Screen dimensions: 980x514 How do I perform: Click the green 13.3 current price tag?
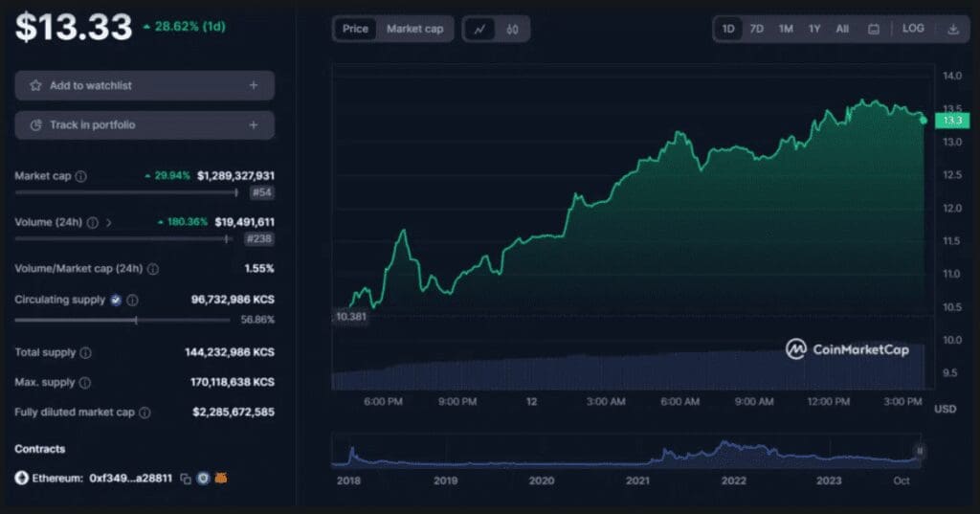(x=952, y=120)
